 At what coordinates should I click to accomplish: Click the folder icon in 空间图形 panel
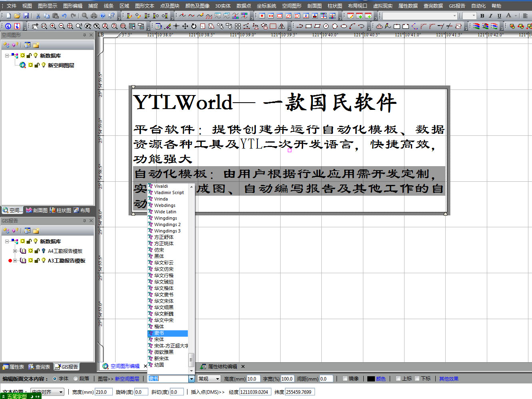pos(36,45)
